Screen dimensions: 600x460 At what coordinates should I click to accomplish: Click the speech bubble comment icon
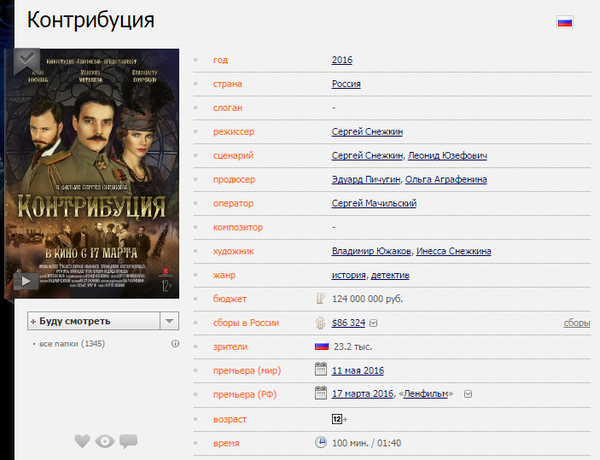(x=128, y=441)
